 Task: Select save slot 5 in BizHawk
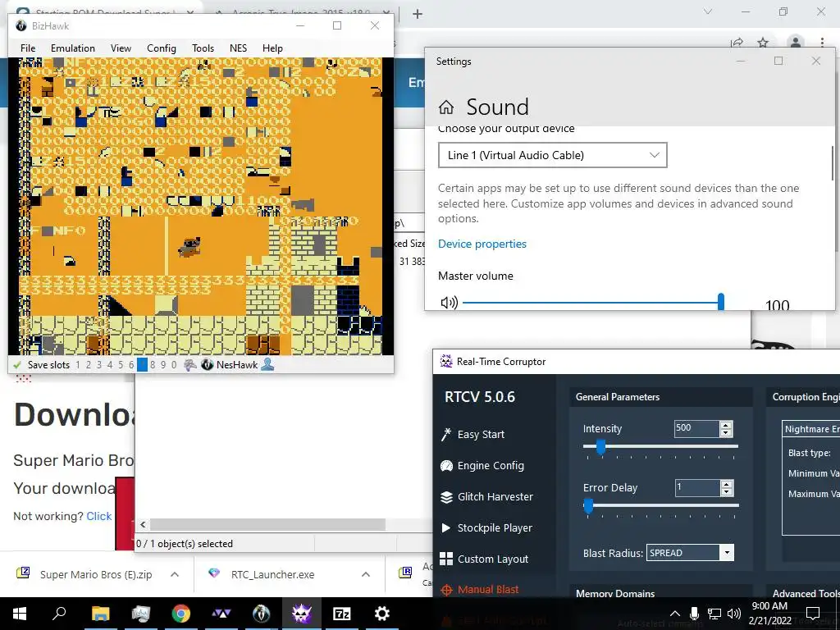click(121, 365)
